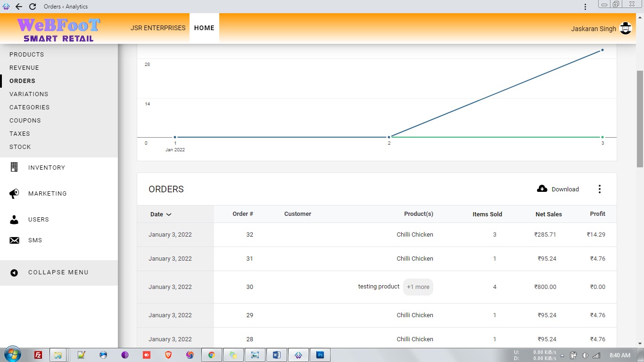Open the Revenue analytics menu item

24,68
